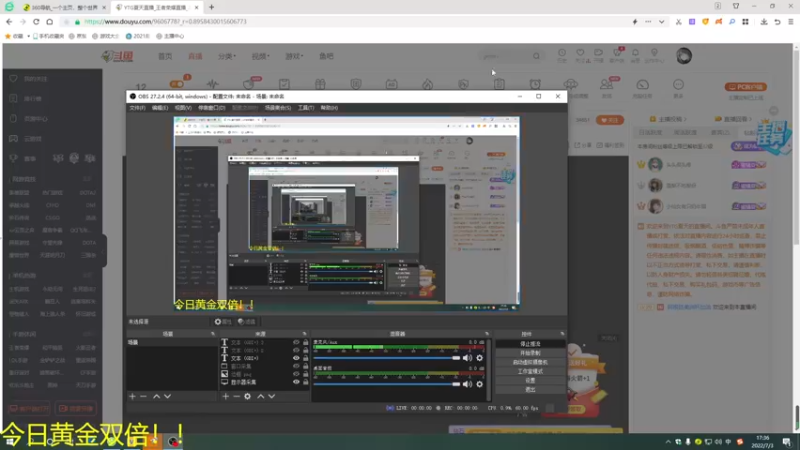800x450 pixels.
Task: Toggle visibility eye of first 文本 (GDI+) source
Action: coord(296,342)
